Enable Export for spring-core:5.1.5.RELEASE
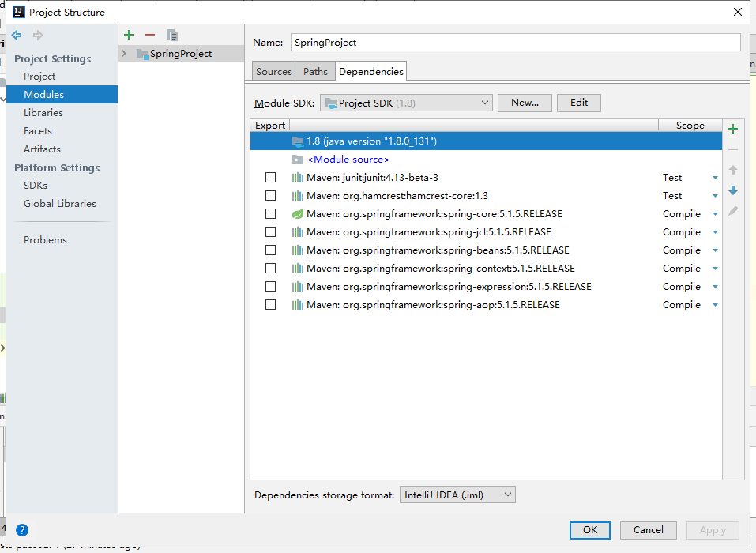 tap(270, 213)
